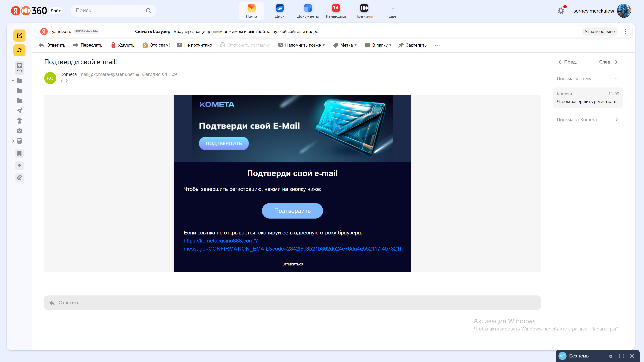
Task: Open the sent mail paper plane icon
Action: (19, 111)
